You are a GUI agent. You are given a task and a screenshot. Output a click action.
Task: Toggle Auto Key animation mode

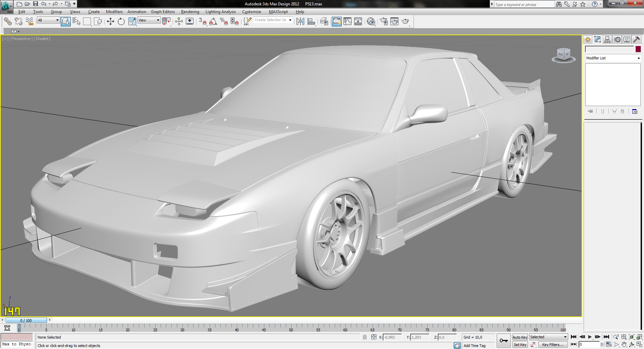(520, 337)
